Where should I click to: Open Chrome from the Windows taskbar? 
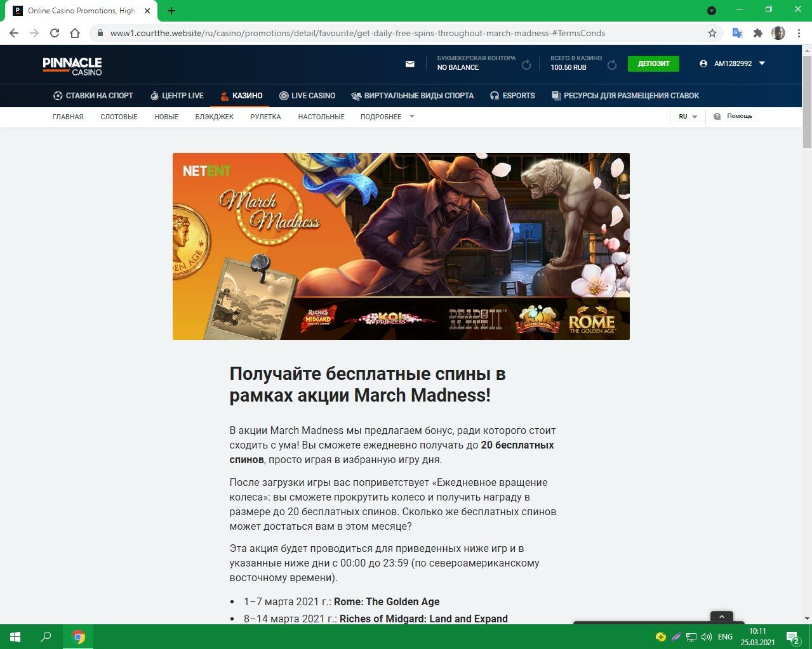pyautogui.click(x=79, y=637)
